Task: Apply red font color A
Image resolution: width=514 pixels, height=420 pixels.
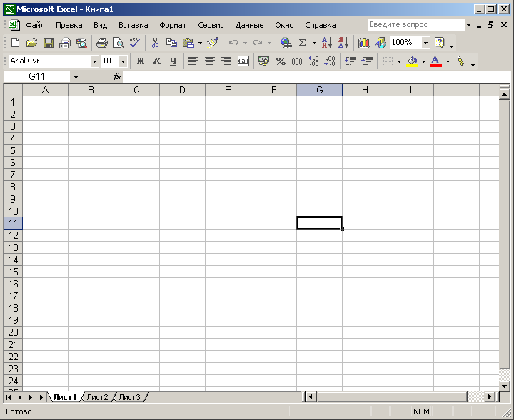Action: pos(435,61)
